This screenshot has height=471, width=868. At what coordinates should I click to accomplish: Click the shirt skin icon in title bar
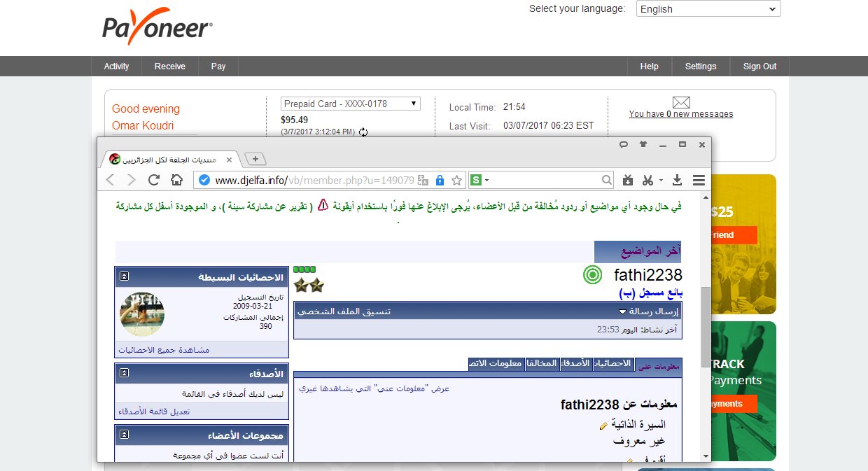(643, 145)
